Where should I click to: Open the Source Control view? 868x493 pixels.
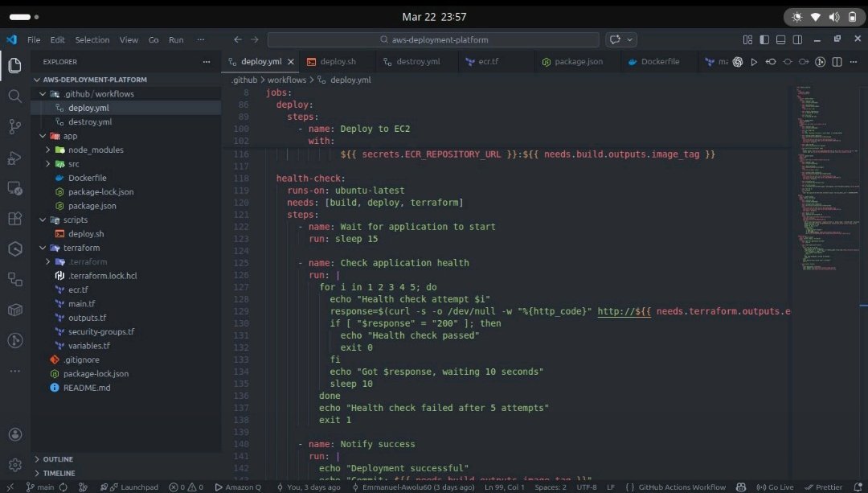pyautogui.click(x=15, y=127)
